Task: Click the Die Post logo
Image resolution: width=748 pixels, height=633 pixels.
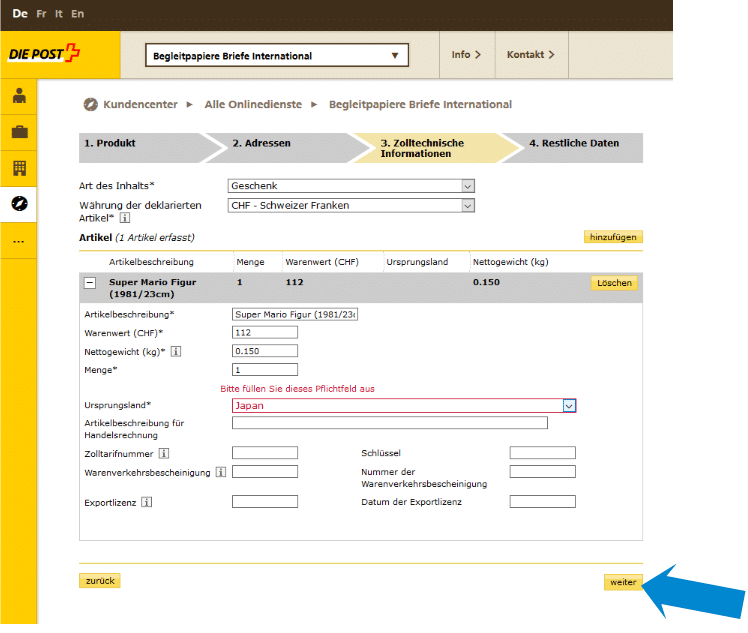Action: pyautogui.click(x=44, y=55)
